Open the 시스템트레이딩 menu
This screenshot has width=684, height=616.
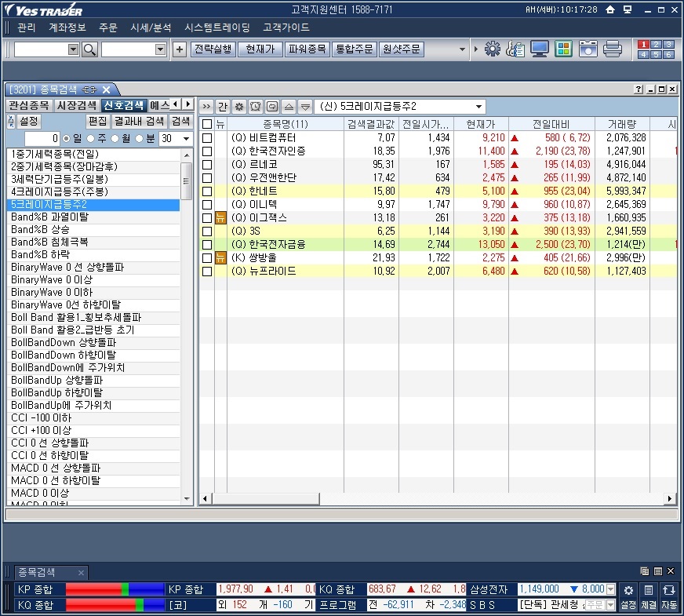[x=217, y=27]
